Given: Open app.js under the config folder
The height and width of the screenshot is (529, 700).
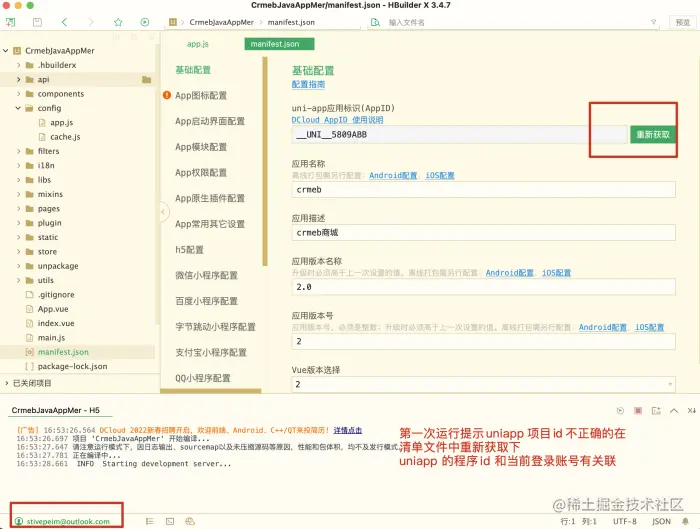Looking at the screenshot, I should click(62, 122).
